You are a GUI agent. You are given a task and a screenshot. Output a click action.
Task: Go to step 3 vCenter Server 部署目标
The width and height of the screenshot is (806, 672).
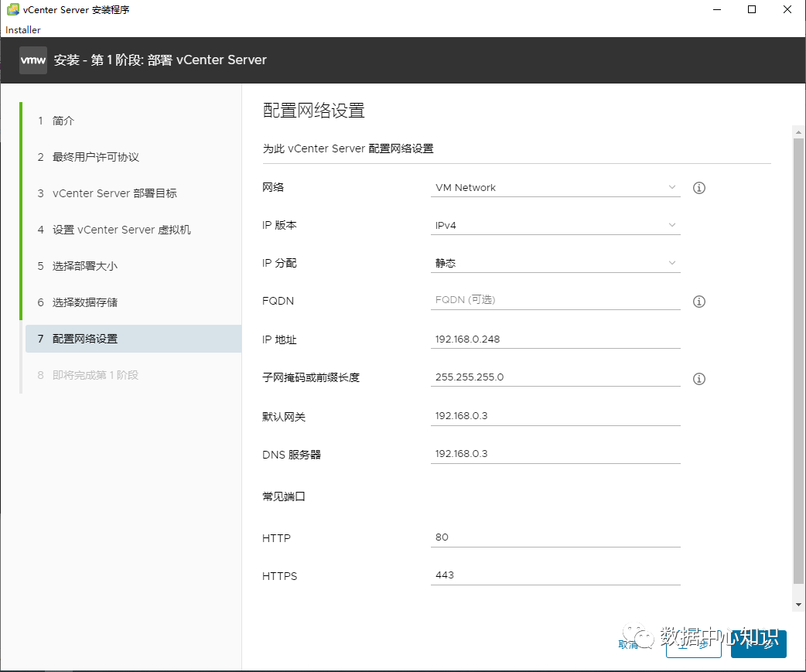pos(133,193)
